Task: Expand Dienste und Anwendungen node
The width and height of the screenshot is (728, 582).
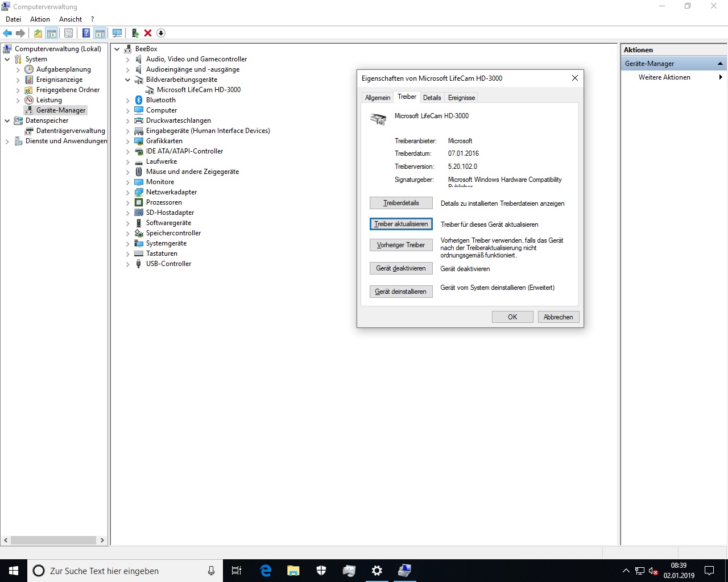Action: (7, 141)
